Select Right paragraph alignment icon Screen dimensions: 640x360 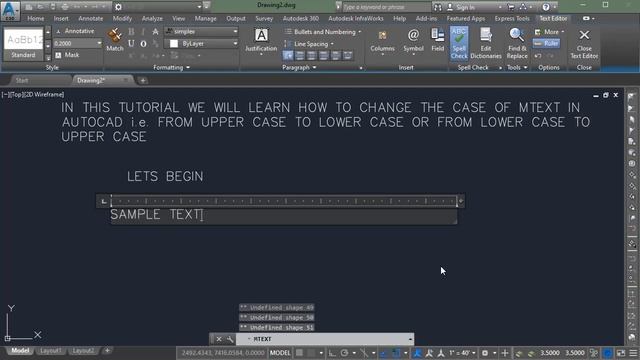click(x=323, y=55)
